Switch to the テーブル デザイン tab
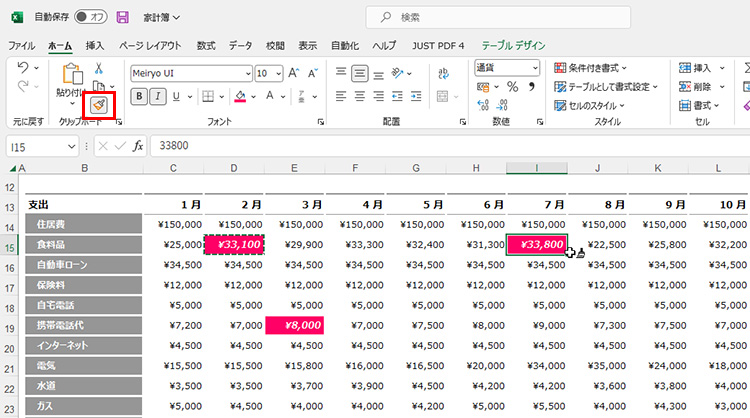The image size is (750, 418). [514, 45]
